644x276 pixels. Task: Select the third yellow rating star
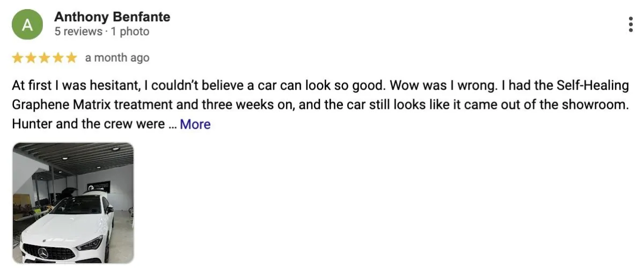pos(45,57)
